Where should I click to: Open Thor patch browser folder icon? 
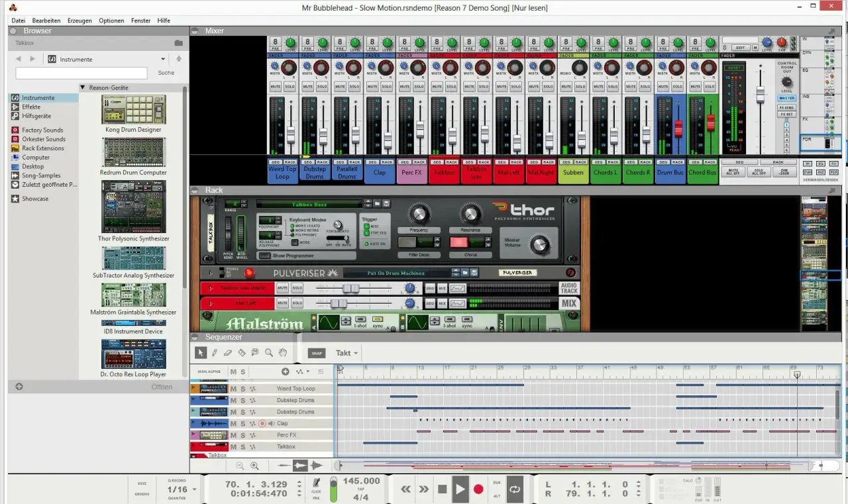(x=377, y=204)
